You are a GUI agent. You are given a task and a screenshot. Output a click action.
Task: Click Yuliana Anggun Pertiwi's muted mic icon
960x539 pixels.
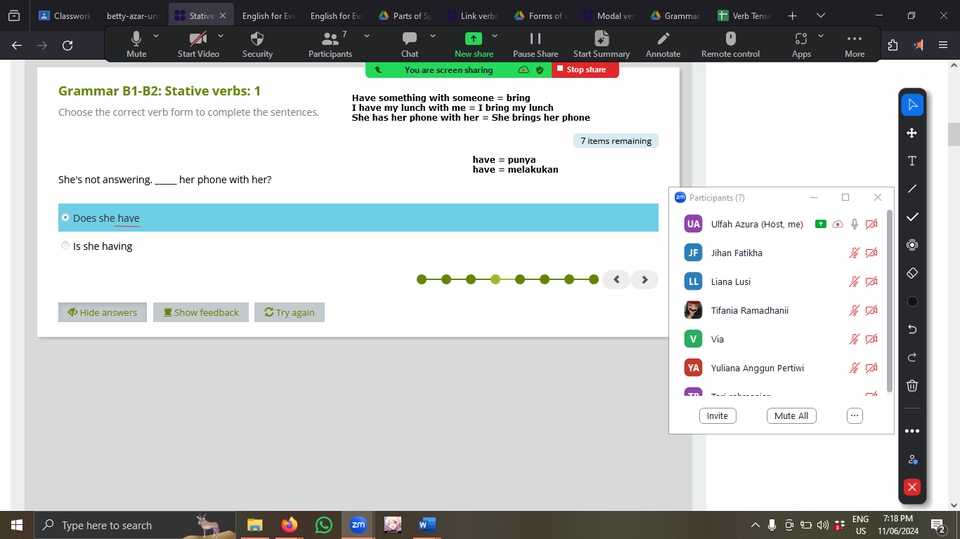pyautogui.click(x=854, y=368)
